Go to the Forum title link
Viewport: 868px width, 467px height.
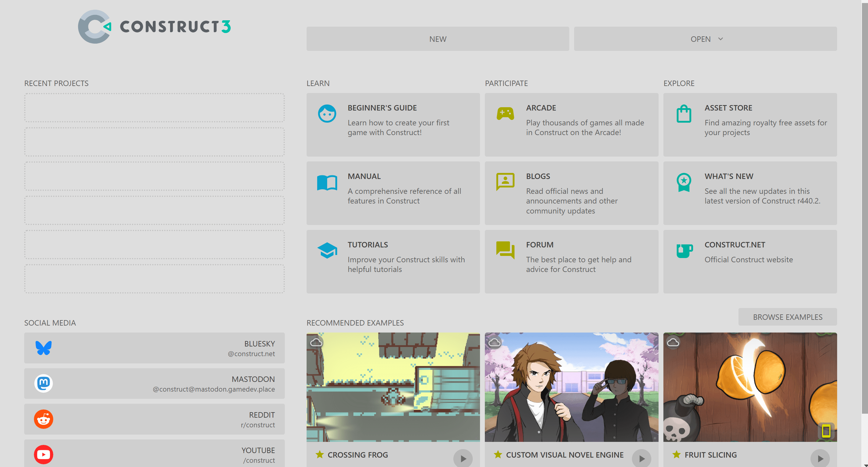539,245
